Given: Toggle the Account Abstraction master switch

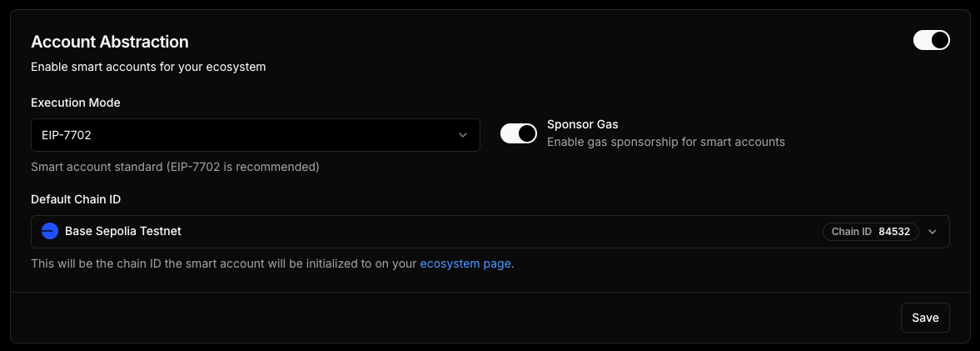Looking at the screenshot, I should [931, 40].
